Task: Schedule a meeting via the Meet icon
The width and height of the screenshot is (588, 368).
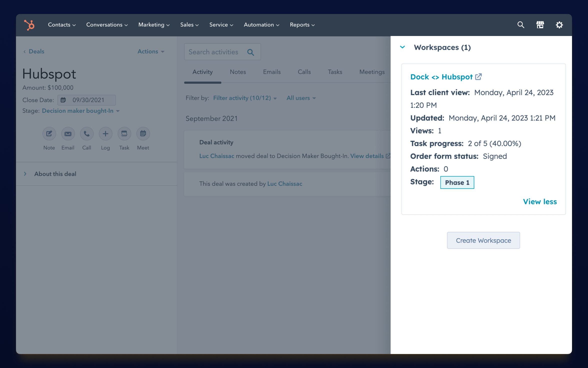Action: pyautogui.click(x=143, y=133)
